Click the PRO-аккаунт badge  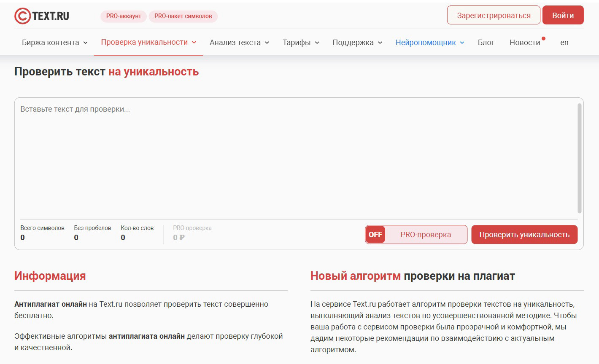pyautogui.click(x=124, y=16)
